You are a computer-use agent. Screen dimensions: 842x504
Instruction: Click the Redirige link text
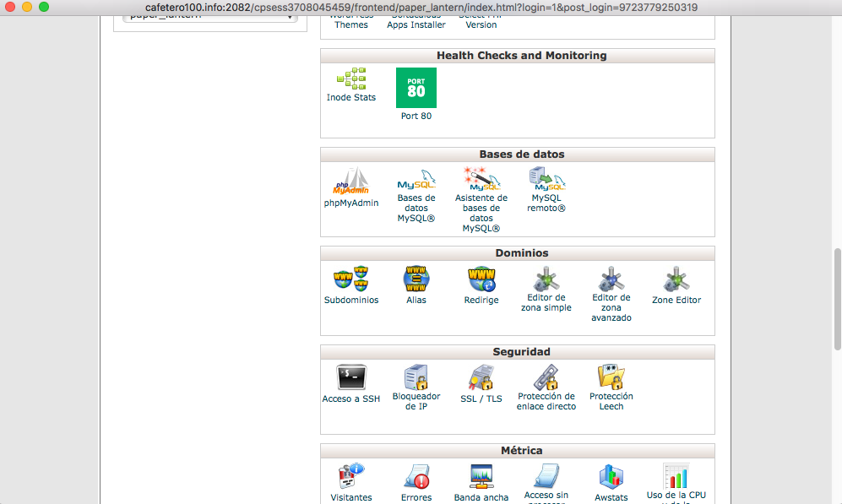481,300
